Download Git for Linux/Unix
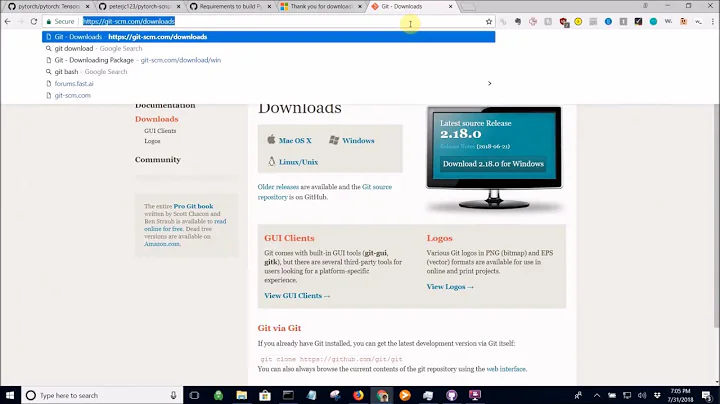 (298, 162)
